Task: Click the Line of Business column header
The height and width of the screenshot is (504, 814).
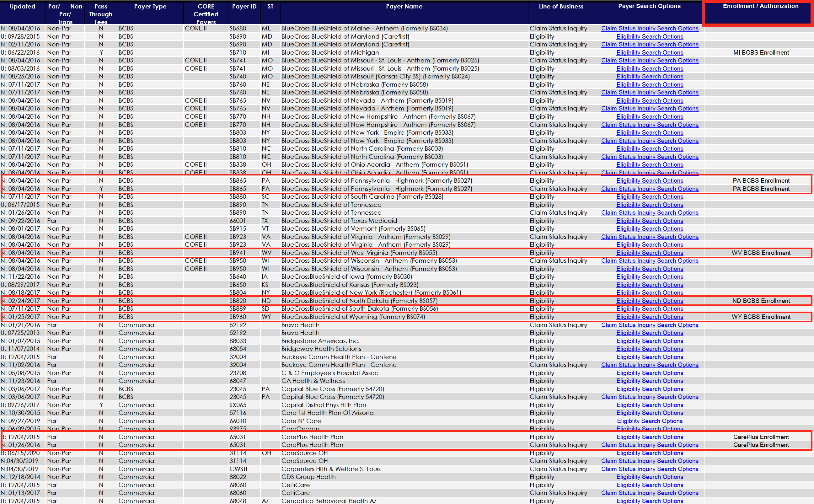Action: [561, 6]
